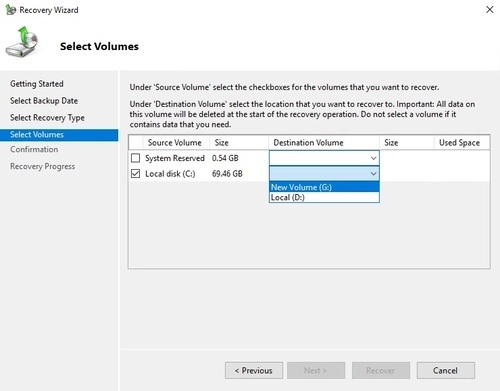Choose Local (D:) from the list
The width and height of the screenshot is (500, 391).
[324, 197]
